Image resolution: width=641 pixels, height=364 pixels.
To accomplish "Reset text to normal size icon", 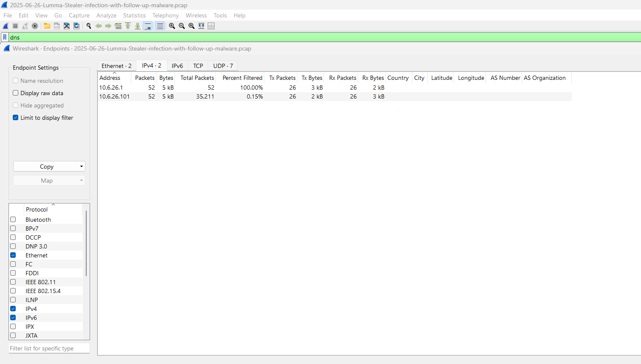I will point(192,26).
